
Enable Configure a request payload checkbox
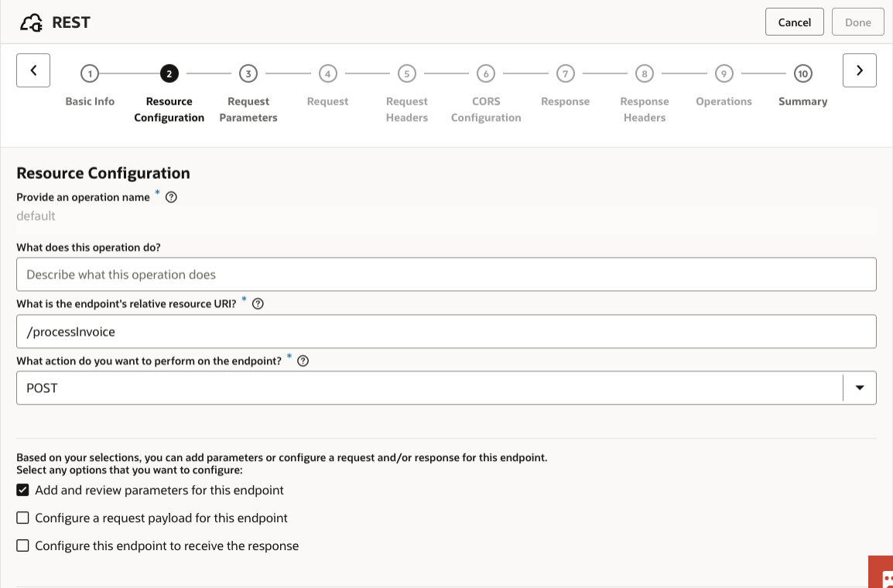[23, 518]
